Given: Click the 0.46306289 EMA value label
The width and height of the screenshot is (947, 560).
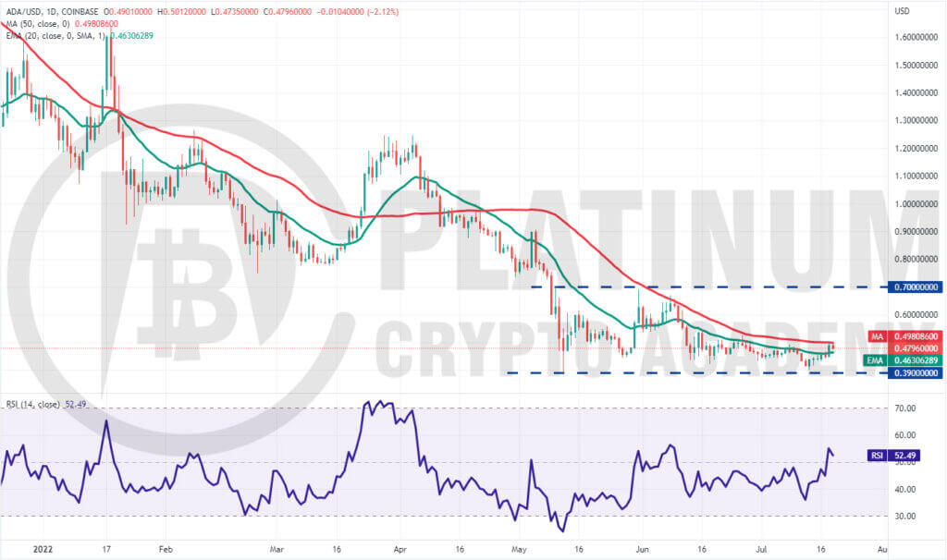Looking at the screenshot, I should click(x=916, y=360).
